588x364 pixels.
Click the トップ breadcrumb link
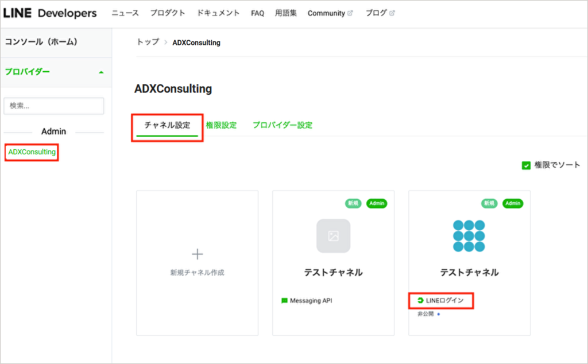click(x=148, y=42)
